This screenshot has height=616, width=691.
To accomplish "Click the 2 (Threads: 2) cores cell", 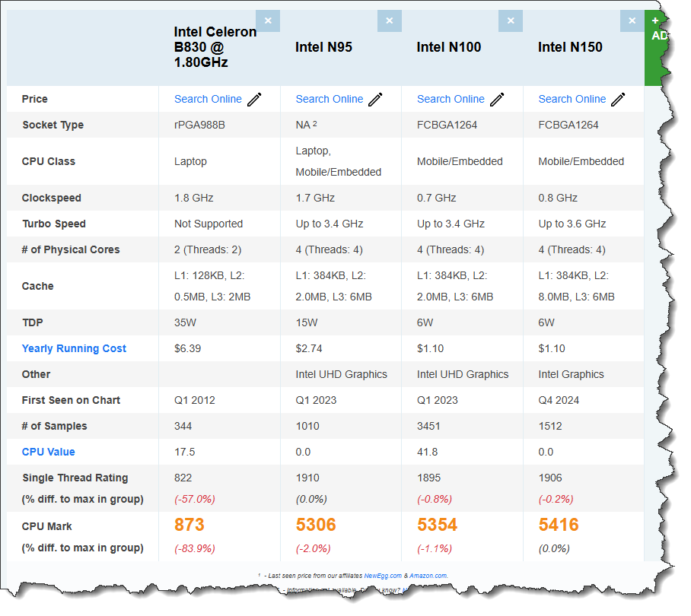I will coord(208,250).
